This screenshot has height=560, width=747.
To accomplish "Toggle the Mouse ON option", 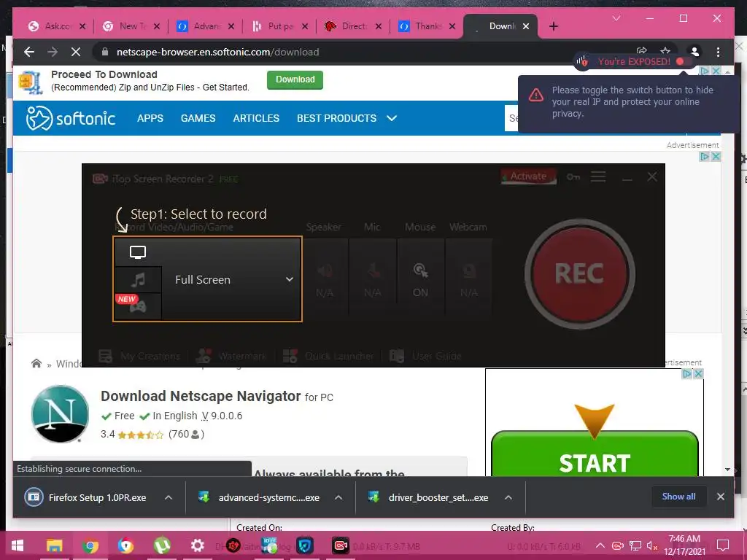I will [x=420, y=278].
